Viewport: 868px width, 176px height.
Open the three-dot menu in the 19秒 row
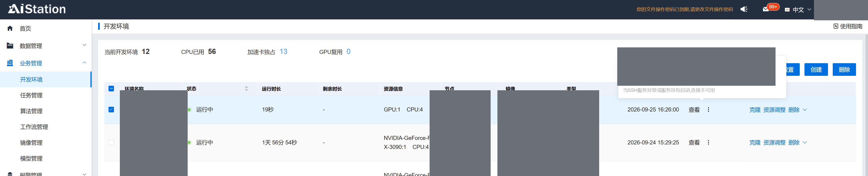coord(708,110)
